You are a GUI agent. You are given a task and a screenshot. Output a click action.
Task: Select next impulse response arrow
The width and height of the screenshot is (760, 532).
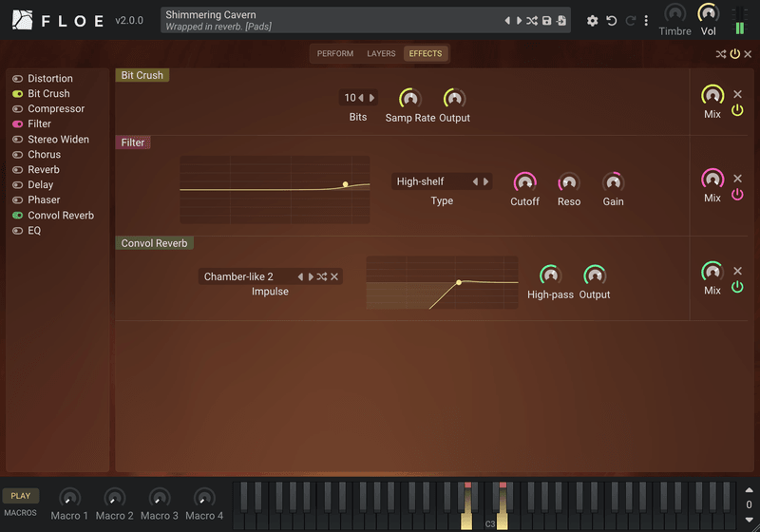pyautogui.click(x=311, y=276)
